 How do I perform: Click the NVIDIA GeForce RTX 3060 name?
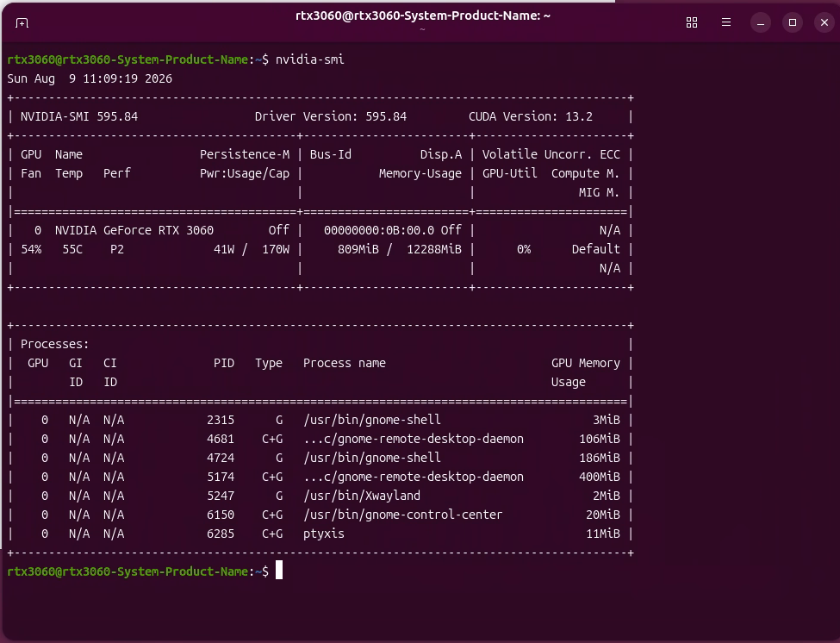coord(134,230)
